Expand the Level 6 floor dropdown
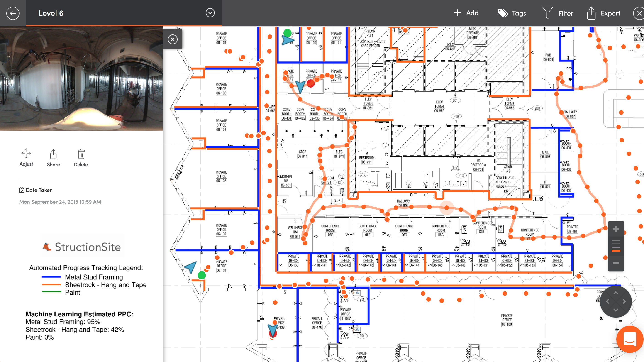Viewport: 644px width, 362px height. (x=210, y=13)
